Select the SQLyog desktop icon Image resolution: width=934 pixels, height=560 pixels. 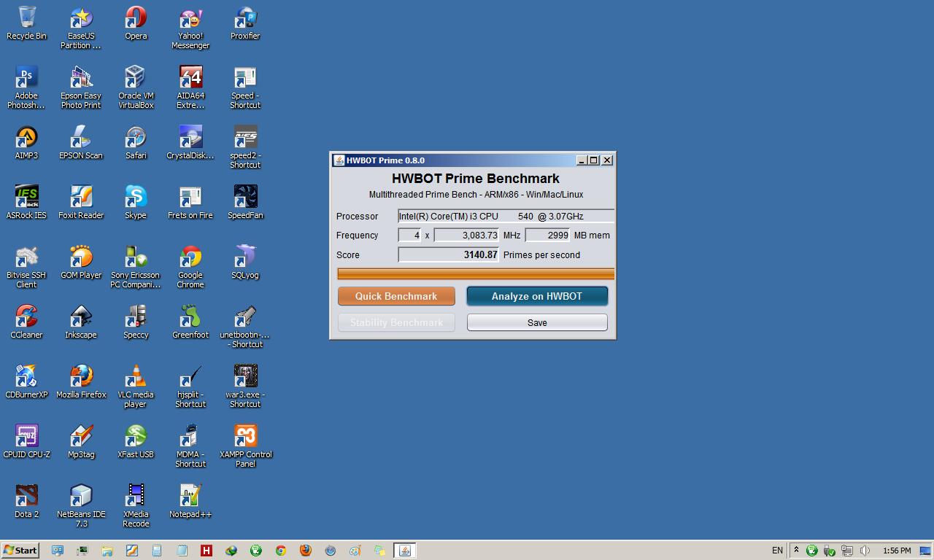pyautogui.click(x=245, y=262)
